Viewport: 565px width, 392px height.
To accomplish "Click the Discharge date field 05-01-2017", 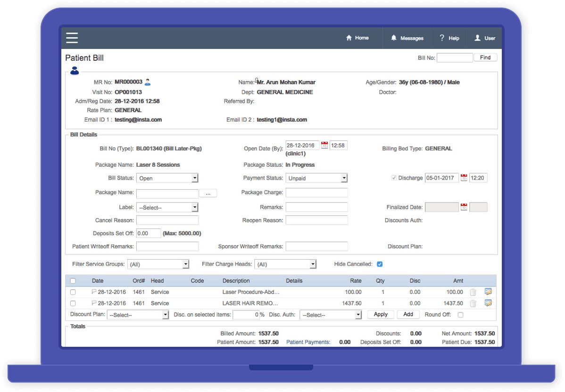I will coord(441,178).
